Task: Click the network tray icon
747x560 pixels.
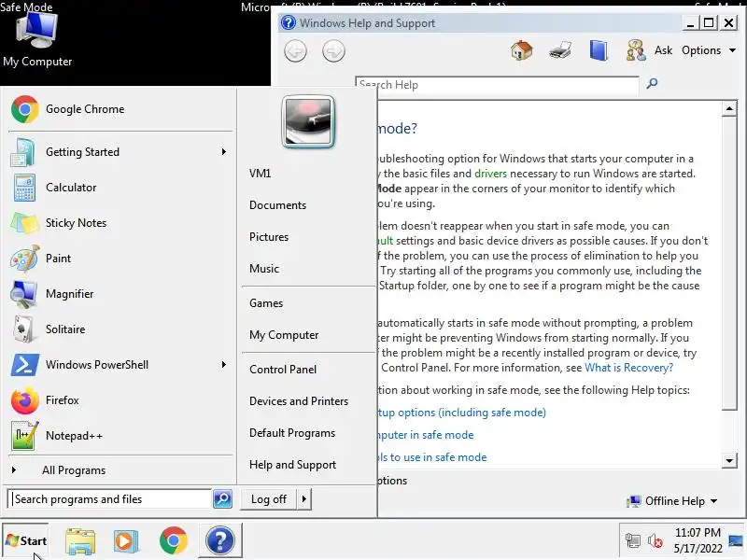Action: 633,541
